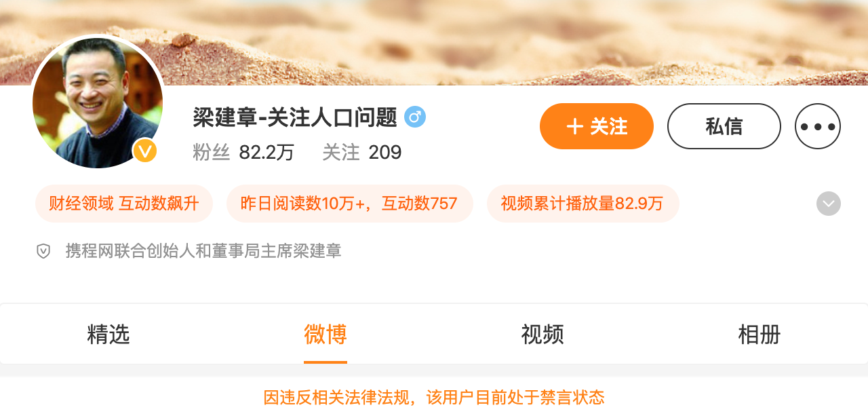Click the 财经领域 互动数飙升 tag
The width and height of the screenshot is (868, 418).
coord(124,204)
